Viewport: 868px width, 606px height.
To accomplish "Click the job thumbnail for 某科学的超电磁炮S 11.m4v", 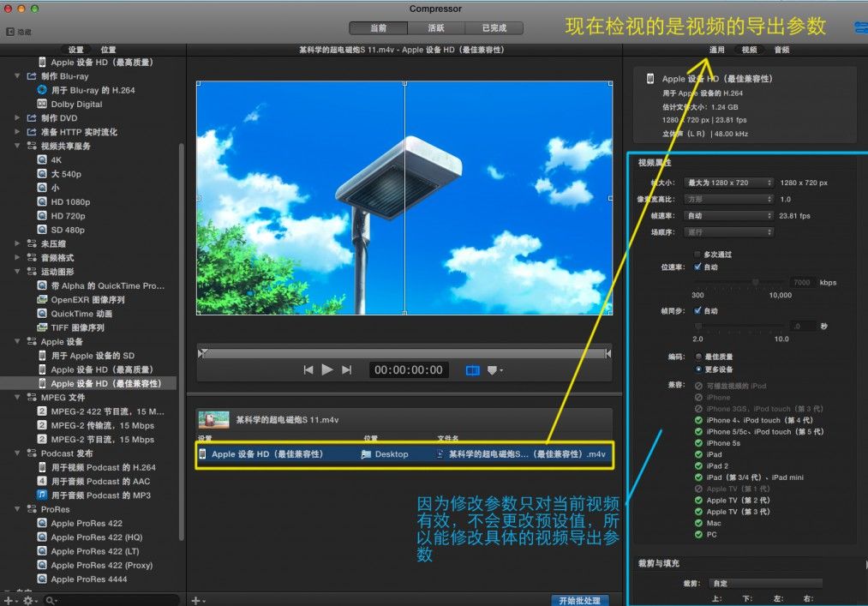I will coord(213,420).
